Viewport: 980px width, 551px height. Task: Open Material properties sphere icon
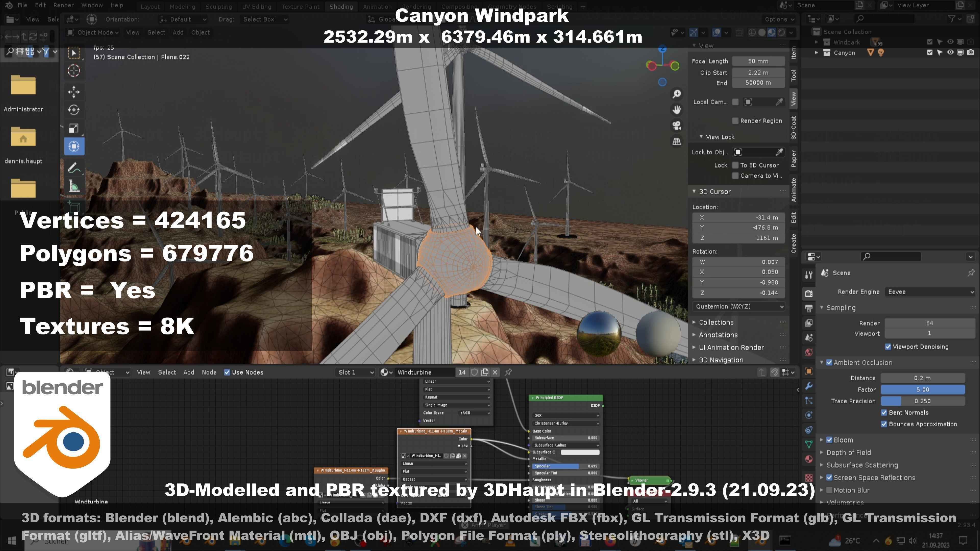point(809,459)
